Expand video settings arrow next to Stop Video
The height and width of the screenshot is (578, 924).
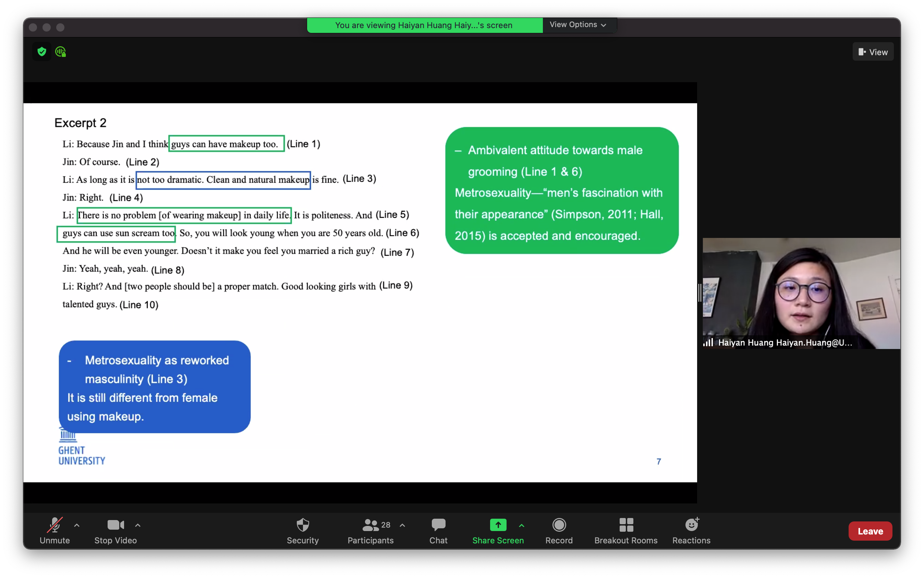coord(138,525)
